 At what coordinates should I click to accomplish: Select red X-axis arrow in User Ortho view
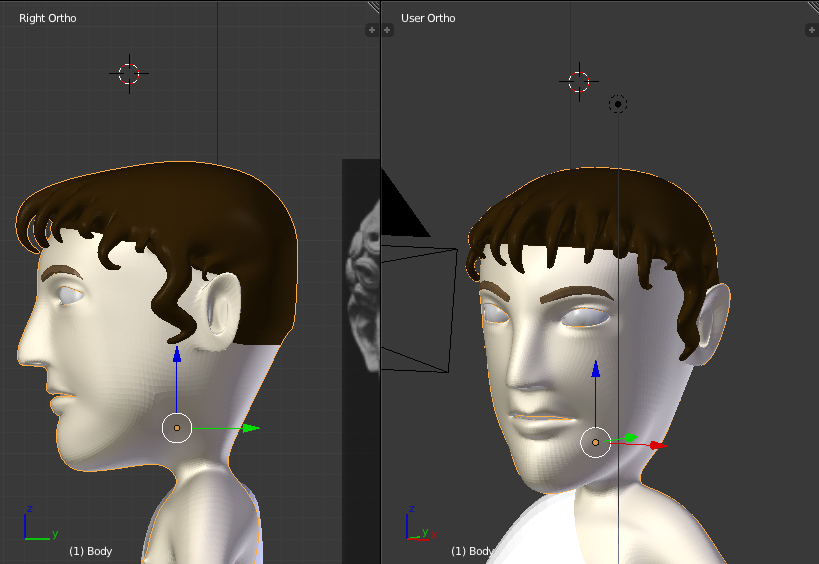[656, 445]
